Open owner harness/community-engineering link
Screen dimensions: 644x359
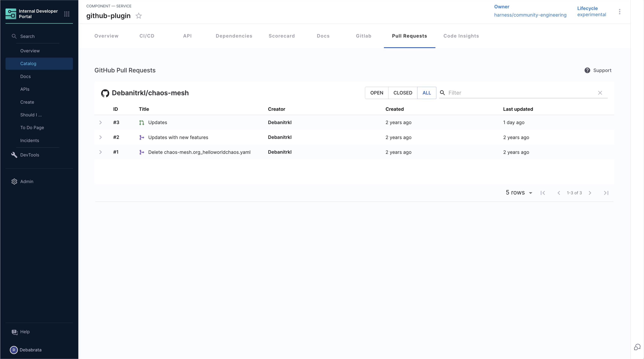tap(530, 15)
